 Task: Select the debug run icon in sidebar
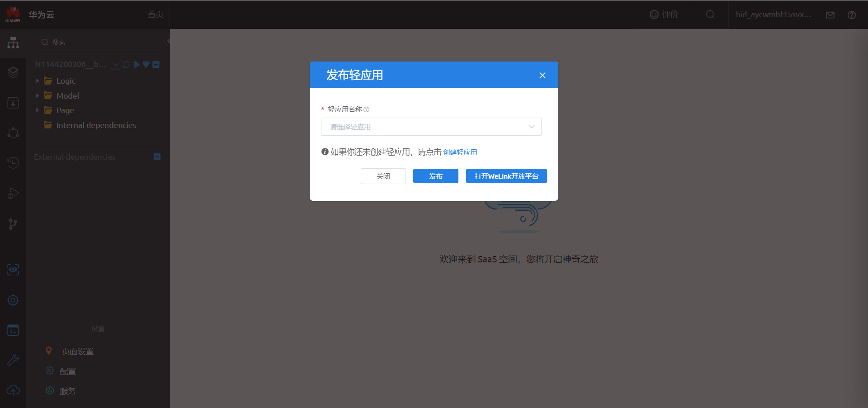(13, 193)
